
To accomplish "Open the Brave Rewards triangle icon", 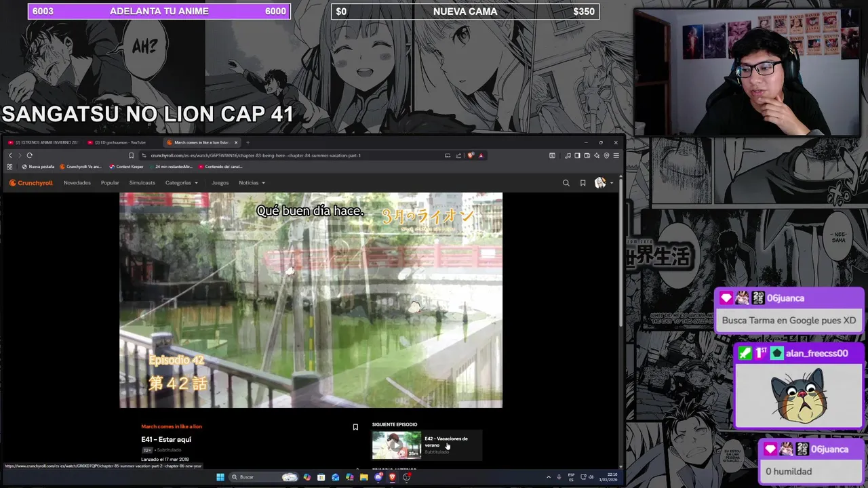I will (481, 155).
